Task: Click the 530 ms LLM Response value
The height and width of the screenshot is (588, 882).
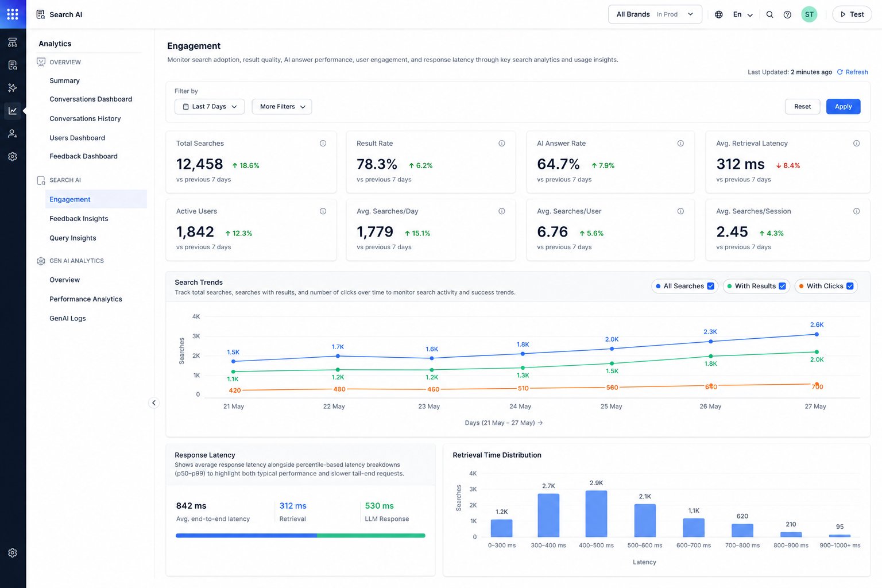Action: point(380,506)
